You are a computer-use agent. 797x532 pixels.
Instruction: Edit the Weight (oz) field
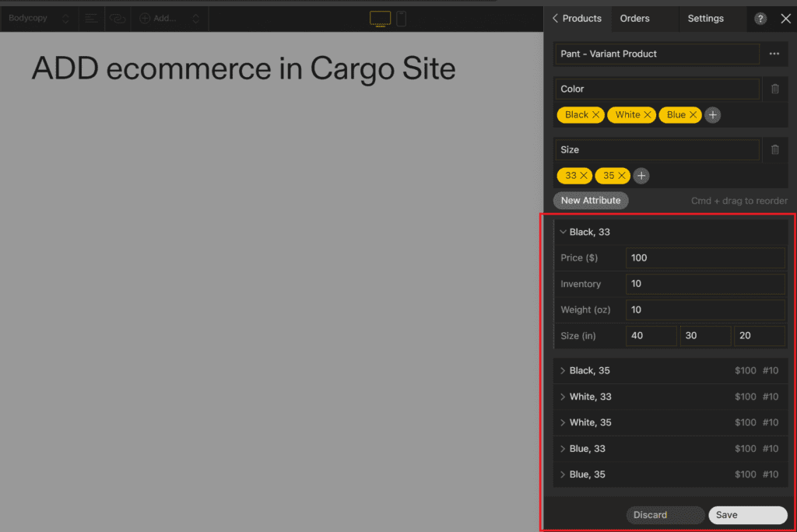tap(705, 310)
